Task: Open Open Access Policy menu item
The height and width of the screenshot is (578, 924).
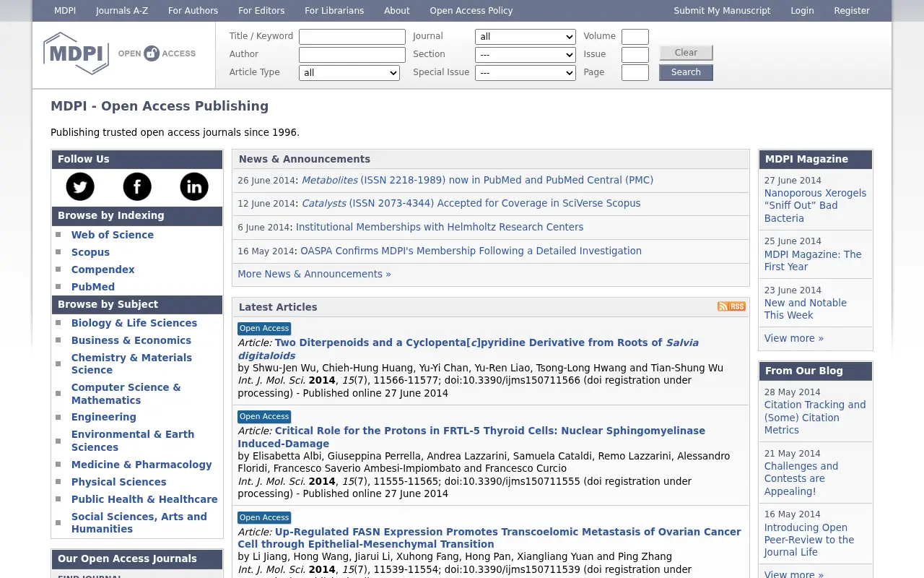Action: pos(471,11)
